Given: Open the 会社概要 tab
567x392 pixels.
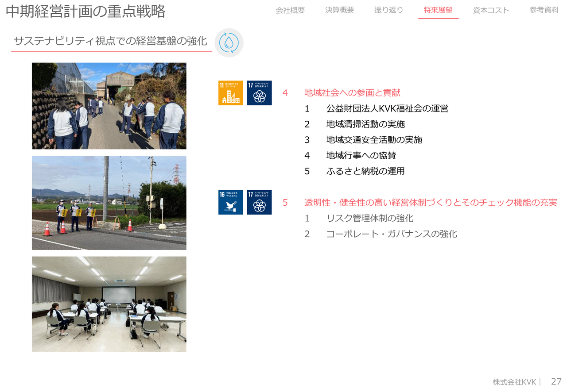Looking at the screenshot, I should pos(290,10).
